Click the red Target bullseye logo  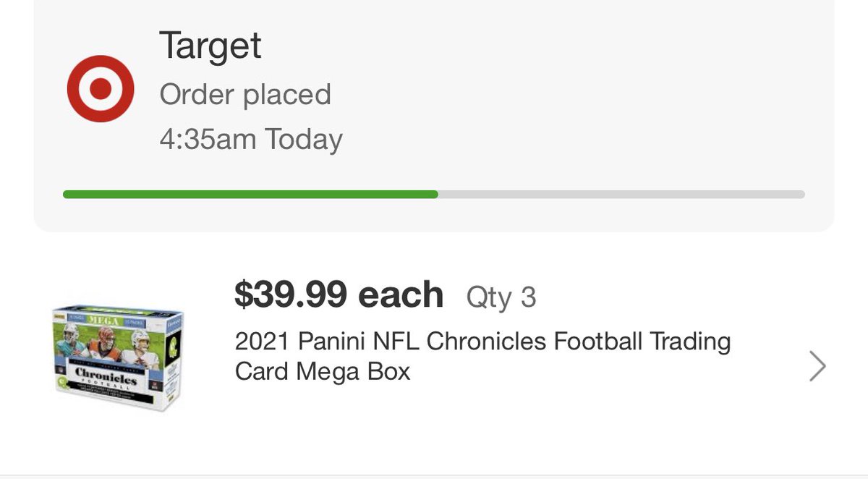pyautogui.click(x=100, y=89)
